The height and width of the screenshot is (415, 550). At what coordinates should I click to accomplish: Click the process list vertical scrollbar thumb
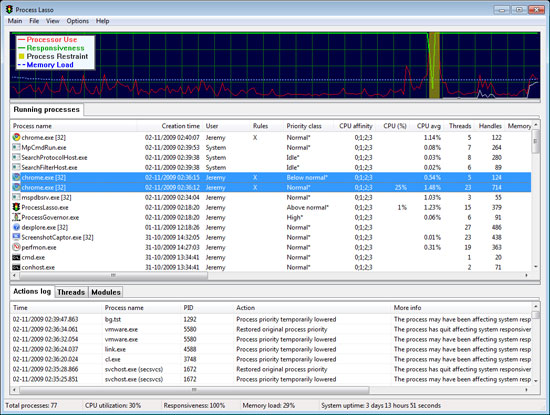[535, 141]
